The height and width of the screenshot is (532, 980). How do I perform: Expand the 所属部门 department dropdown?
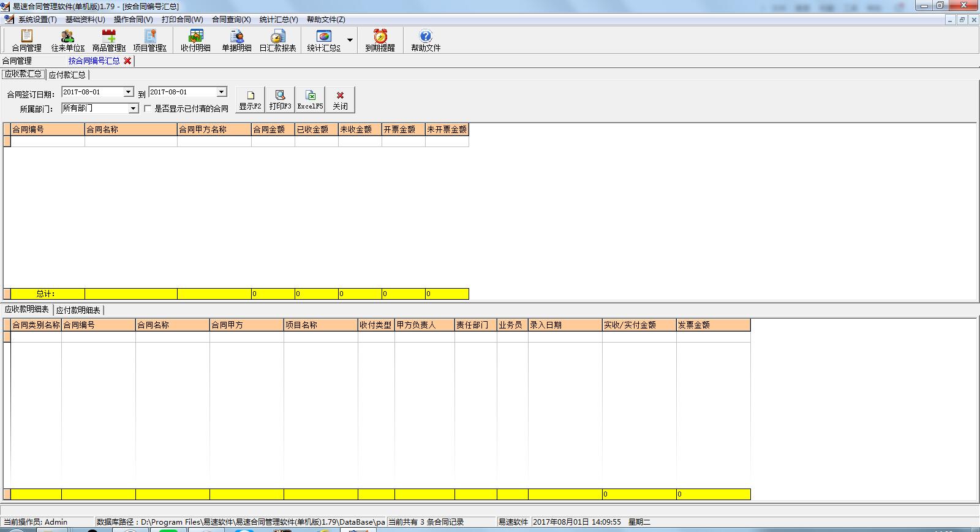coord(133,108)
